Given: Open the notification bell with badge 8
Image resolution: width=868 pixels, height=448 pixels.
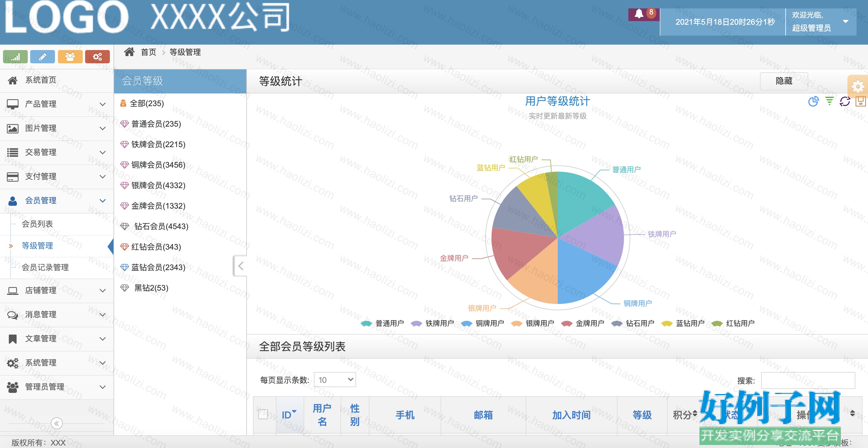Looking at the screenshot, I should pos(643,14).
